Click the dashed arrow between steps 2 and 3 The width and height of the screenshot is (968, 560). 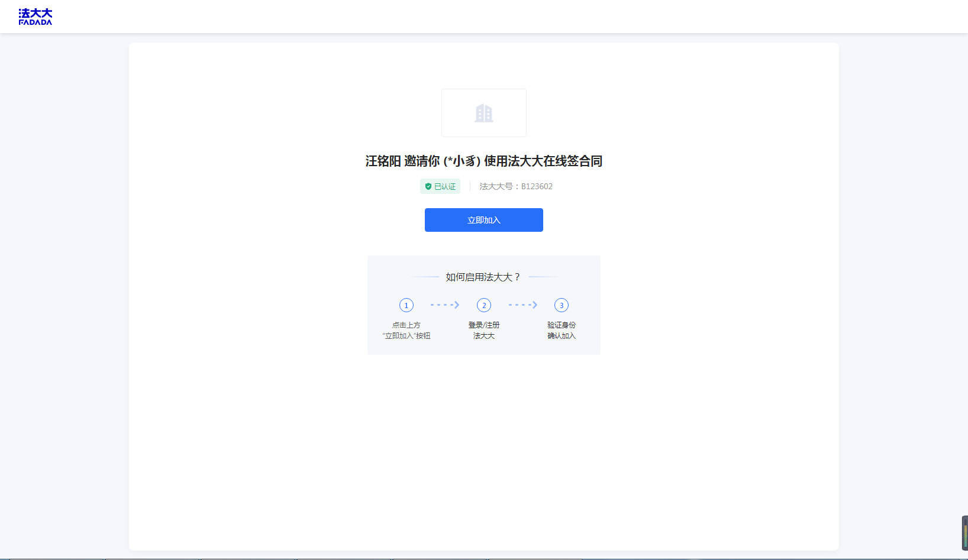click(523, 305)
